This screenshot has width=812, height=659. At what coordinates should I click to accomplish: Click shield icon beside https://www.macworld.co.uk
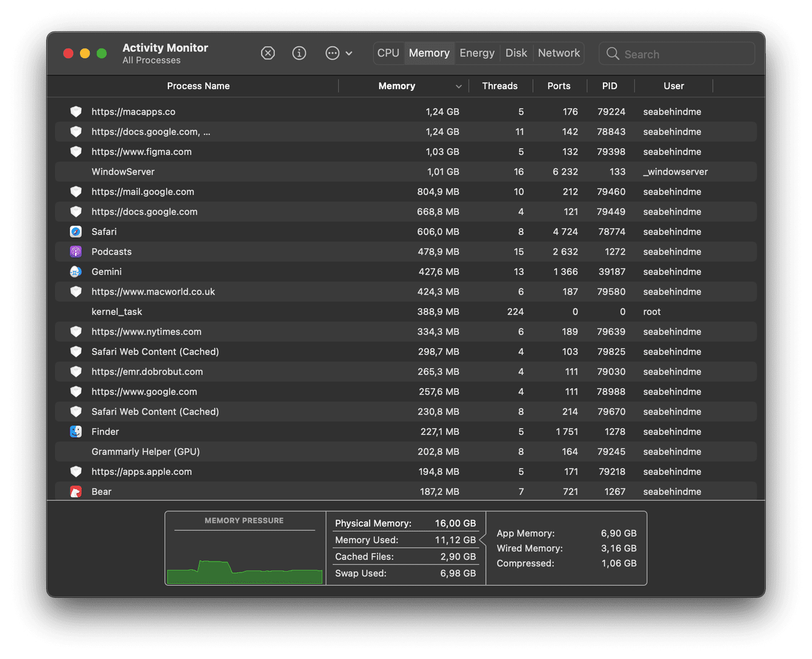pos(76,292)
